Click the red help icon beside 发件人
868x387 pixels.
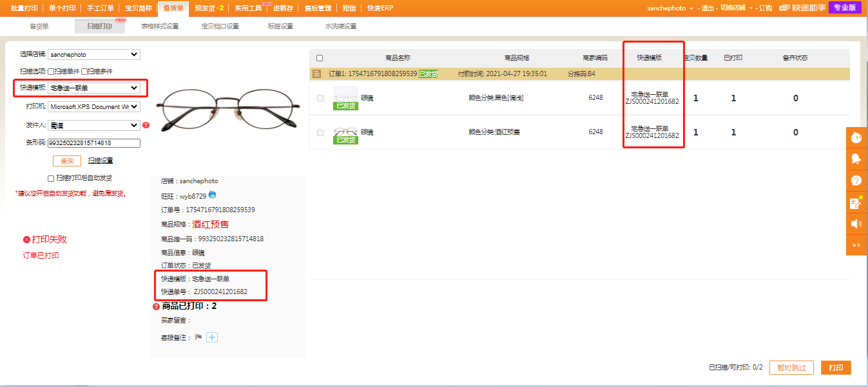146,125
